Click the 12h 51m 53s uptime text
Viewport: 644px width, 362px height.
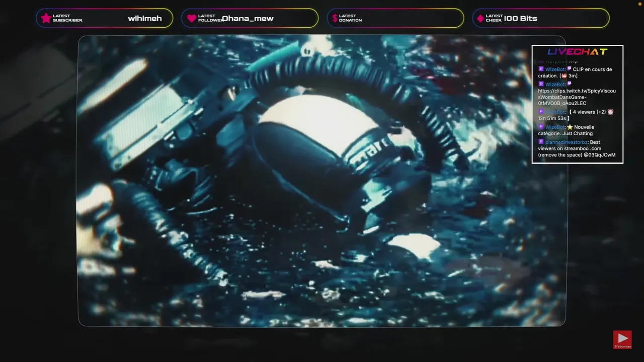pyautogui.click(x=552, y=118)
